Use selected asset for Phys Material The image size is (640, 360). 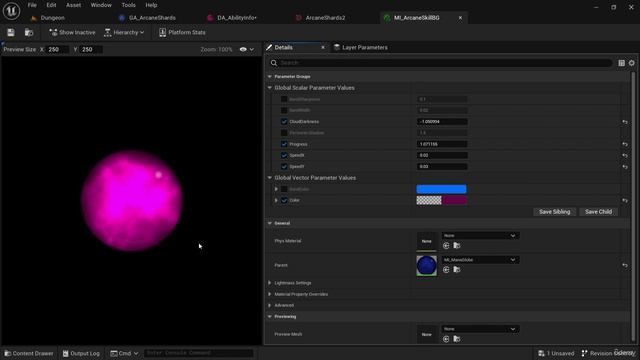click(446, 246)
